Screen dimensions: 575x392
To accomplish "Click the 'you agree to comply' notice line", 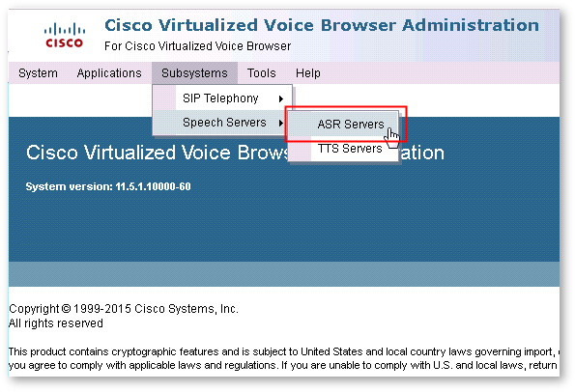I will click(283, 365).
